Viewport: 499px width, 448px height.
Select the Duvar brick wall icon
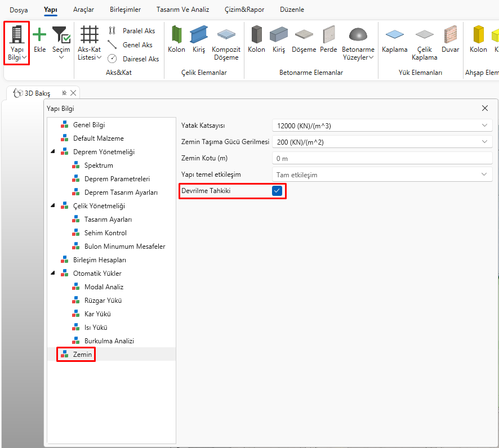point(450,35)
